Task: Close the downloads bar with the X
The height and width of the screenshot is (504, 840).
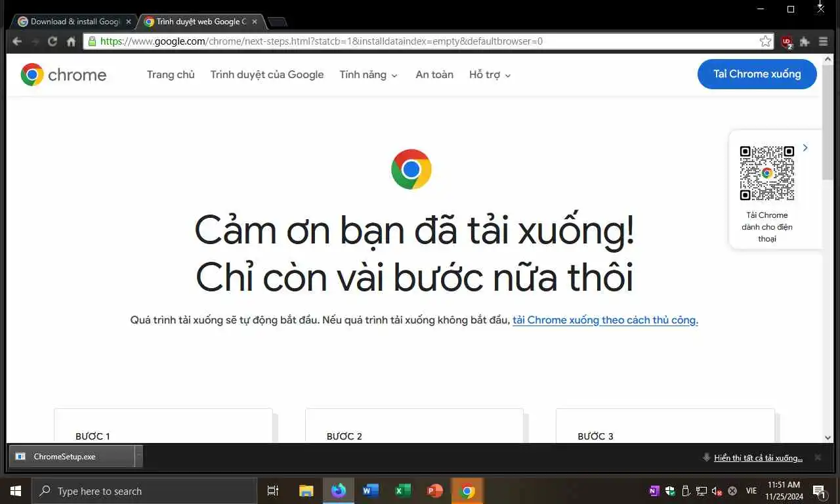Action: 818,457
